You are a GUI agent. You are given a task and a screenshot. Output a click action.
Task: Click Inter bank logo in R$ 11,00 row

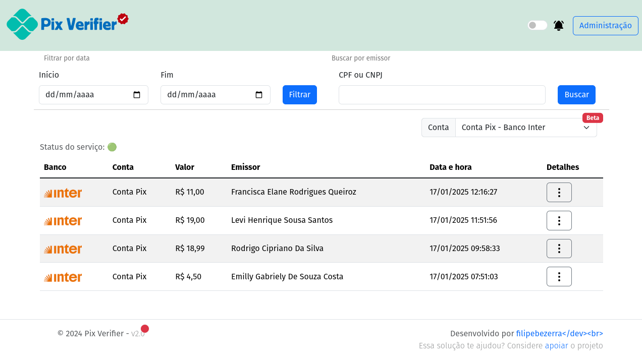tap(63, 193)
